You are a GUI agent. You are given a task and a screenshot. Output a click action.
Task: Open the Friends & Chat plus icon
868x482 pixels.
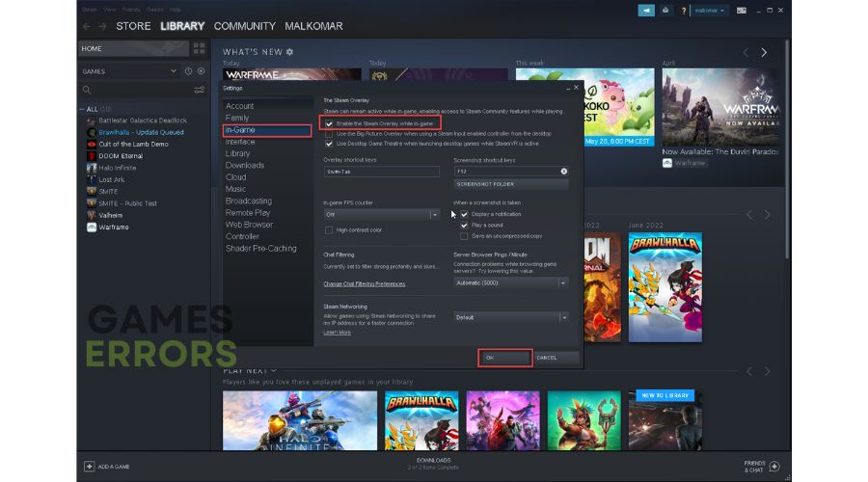[x=774, y=467]
